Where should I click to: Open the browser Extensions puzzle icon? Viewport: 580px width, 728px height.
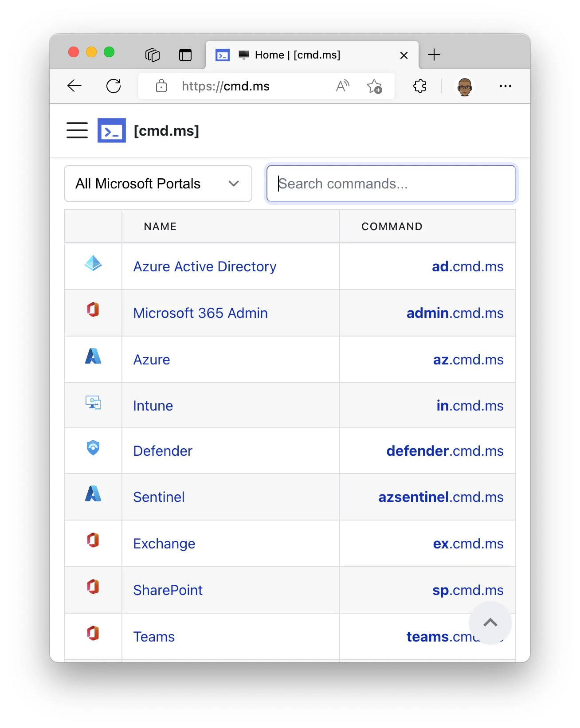419,86
